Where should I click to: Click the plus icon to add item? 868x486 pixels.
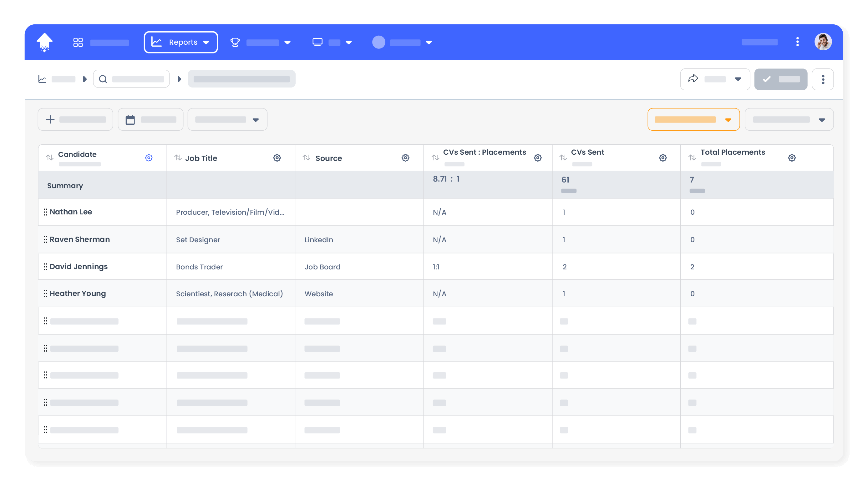point(50,119)
